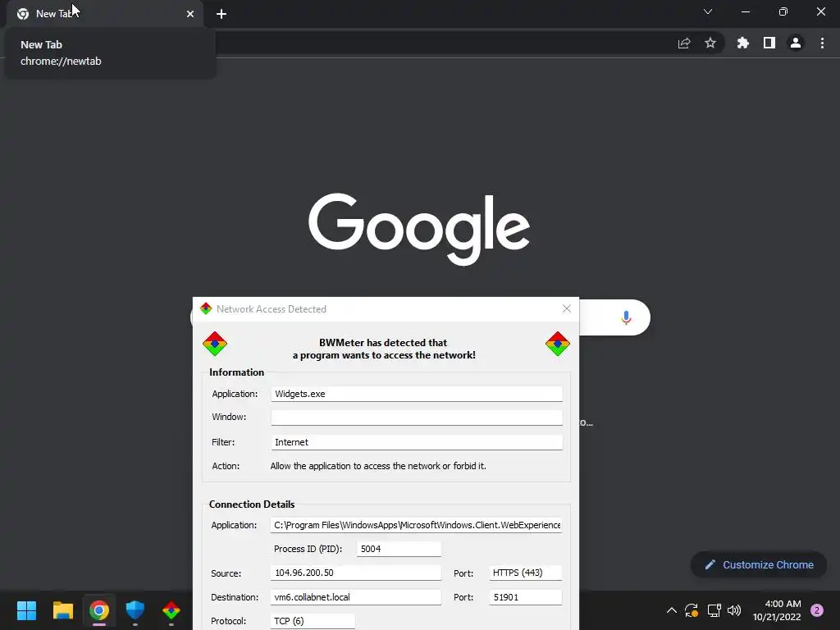
Task: Click the BWMeter icon in dialog title bar
Action: pos(206,308)
